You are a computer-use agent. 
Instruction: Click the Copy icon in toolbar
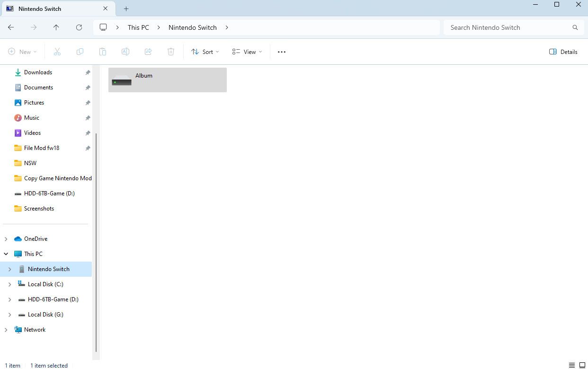tap(80, 52)
